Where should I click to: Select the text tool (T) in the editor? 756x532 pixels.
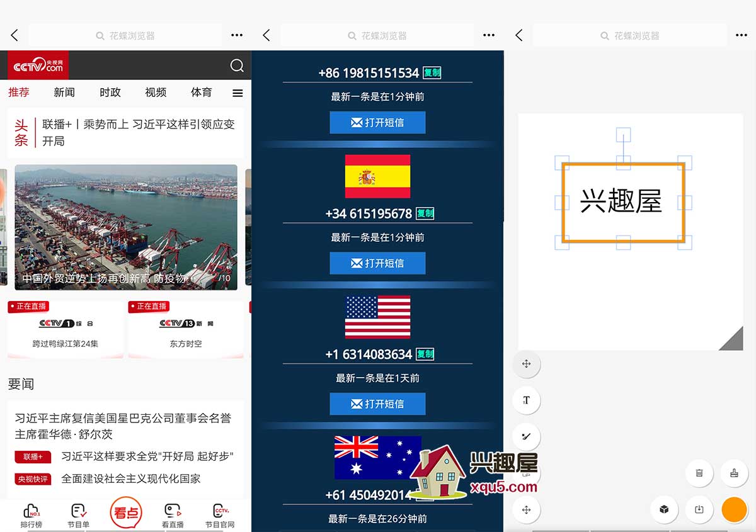coord(526,400)
